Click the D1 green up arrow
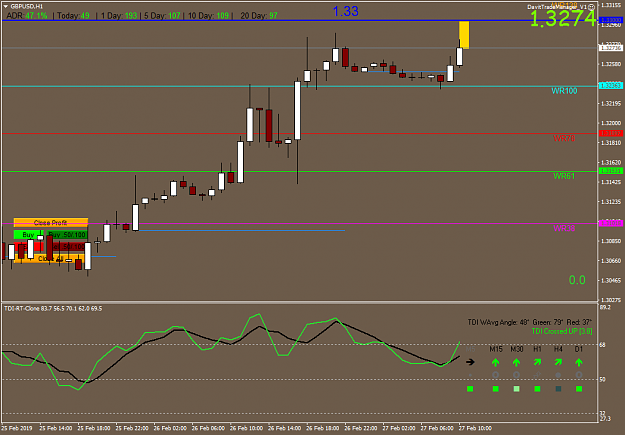 [579, 362]
